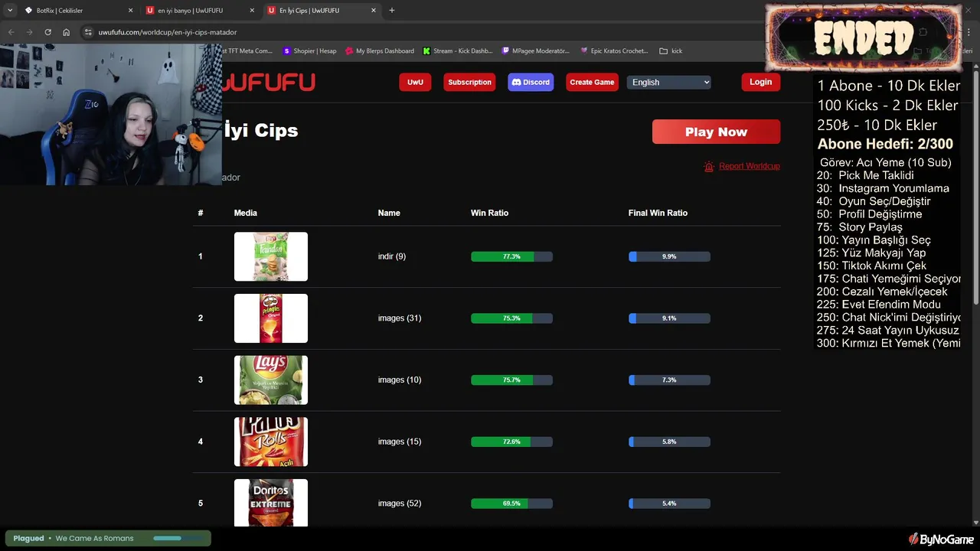This screenshot has width=980, height=551.
Task: Open the MPagee Moderatör bookmark
Action: 536,51
